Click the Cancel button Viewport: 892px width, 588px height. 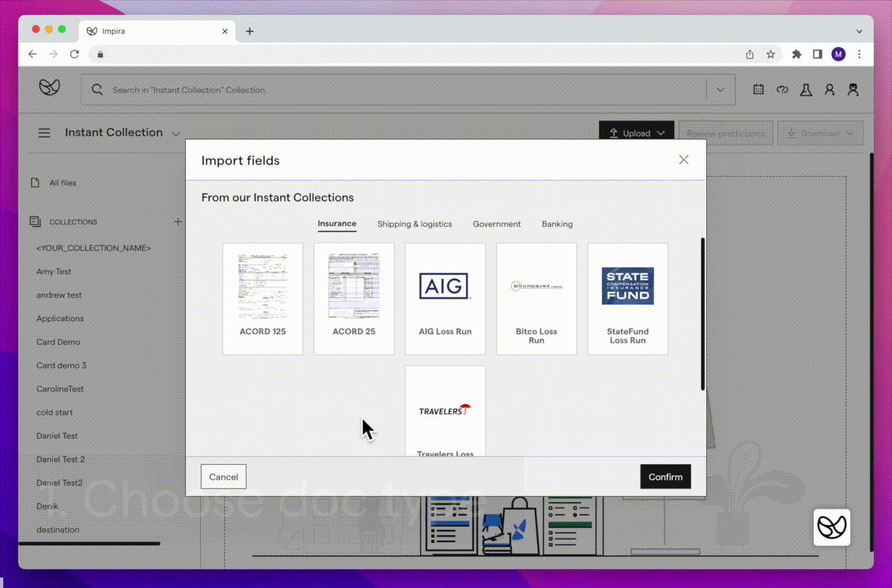tap(224, 477)
